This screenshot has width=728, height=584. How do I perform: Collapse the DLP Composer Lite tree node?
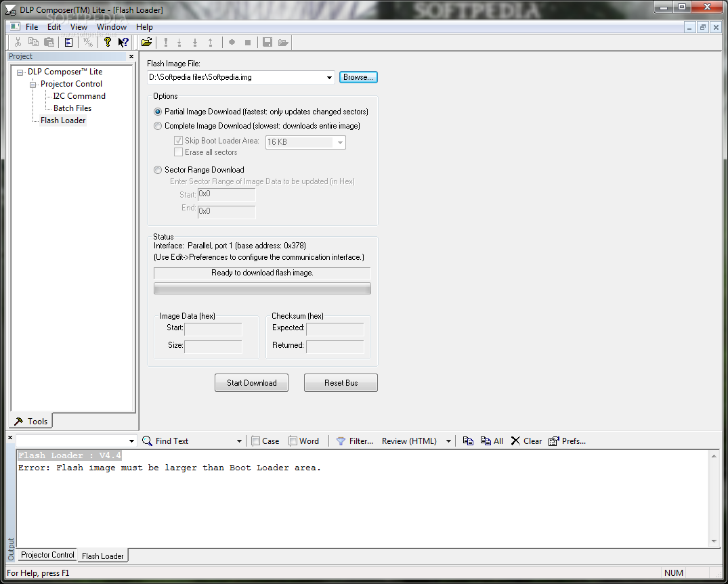(x=20, y=72)
